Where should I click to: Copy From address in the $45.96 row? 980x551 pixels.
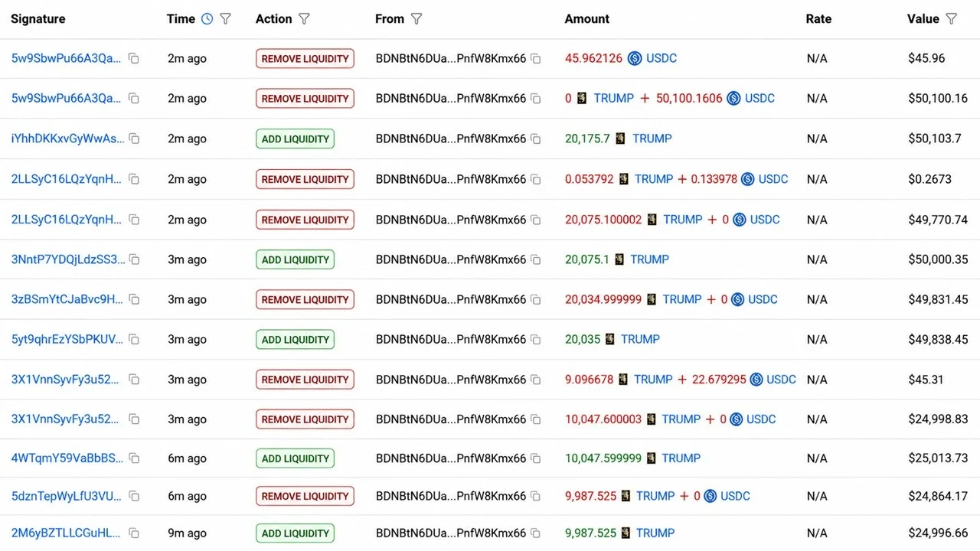tap(536, 58)
